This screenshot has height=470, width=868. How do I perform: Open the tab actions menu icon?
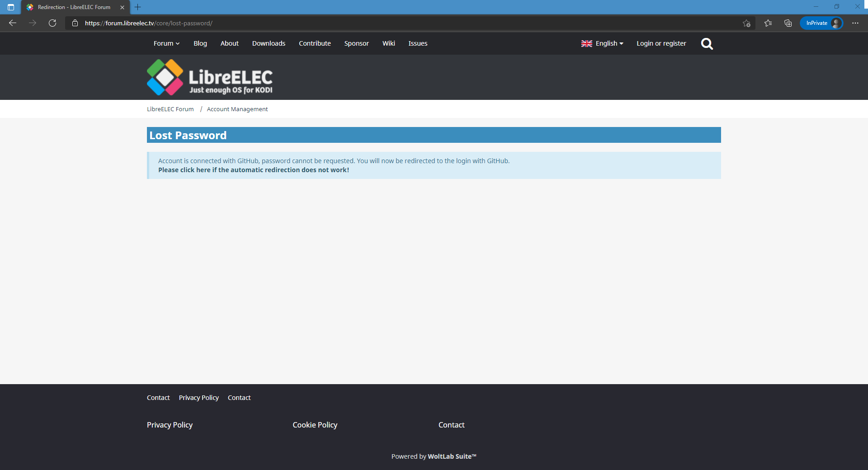tap(11, 7)
